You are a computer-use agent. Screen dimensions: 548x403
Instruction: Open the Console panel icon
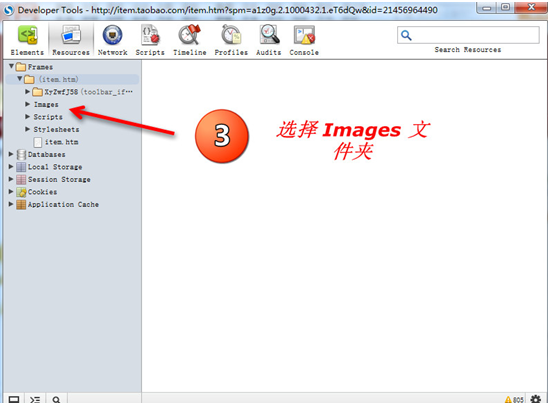tap(304, 35)
